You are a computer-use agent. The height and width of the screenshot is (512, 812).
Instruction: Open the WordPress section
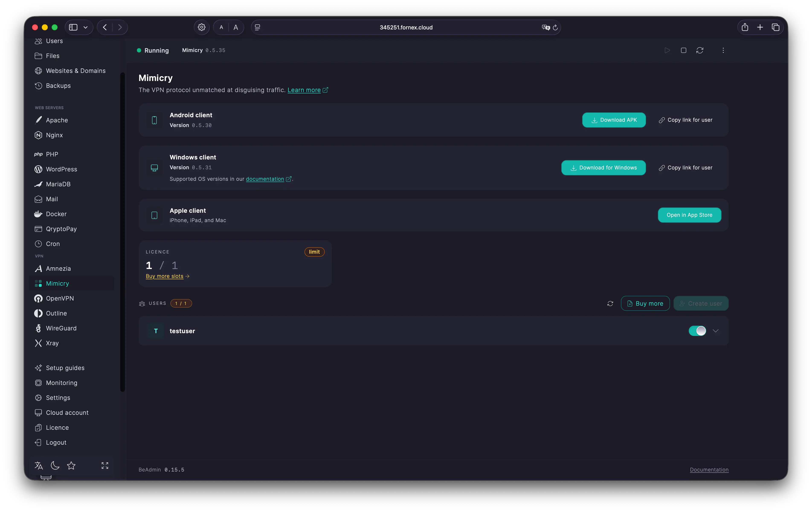click(61, 169)
